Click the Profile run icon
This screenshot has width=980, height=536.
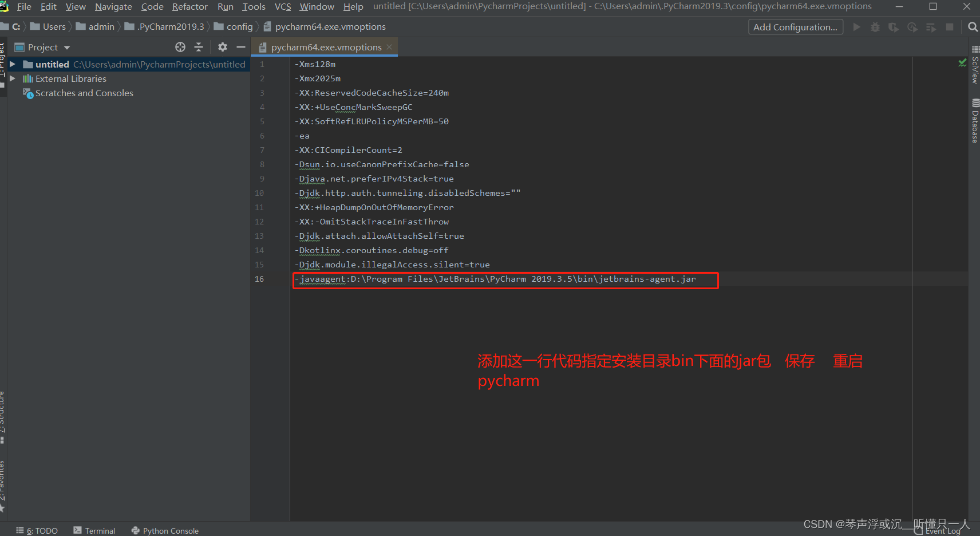tap(912, 27)
